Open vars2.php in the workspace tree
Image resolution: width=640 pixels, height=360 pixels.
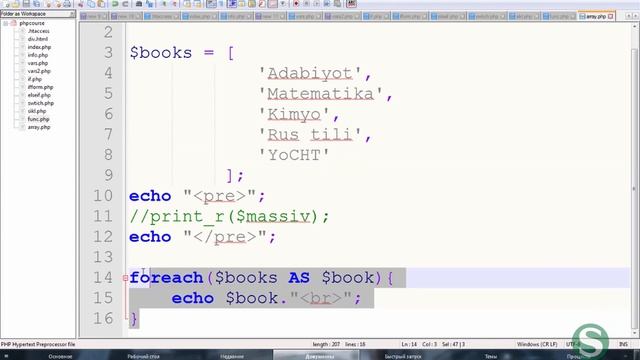(39, 71)
